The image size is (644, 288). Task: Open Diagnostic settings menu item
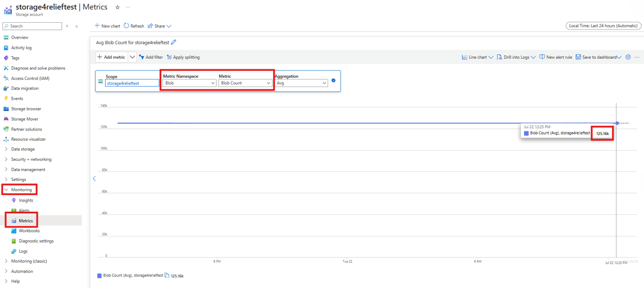pyautogui.click(x=36, y=241)
